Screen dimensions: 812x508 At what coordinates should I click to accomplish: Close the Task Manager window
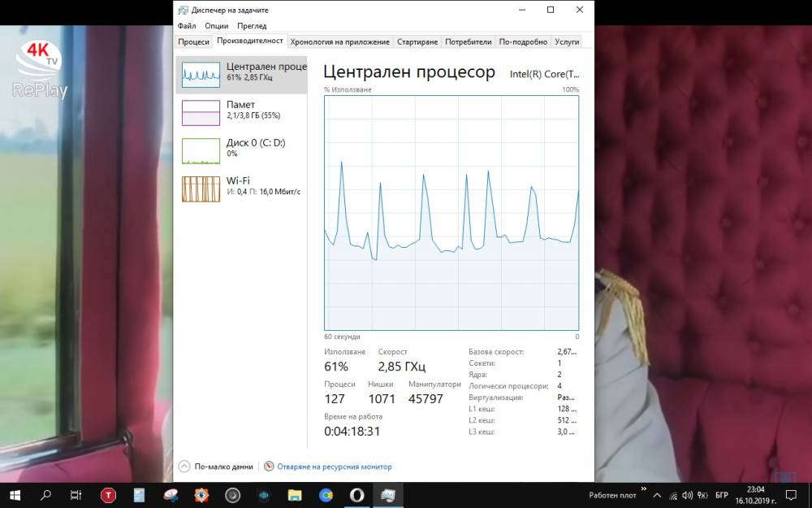point(580,10)
